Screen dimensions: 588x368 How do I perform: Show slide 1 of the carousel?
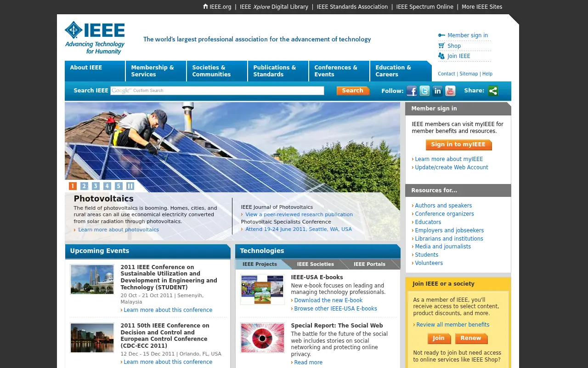[x=73, y=186]
